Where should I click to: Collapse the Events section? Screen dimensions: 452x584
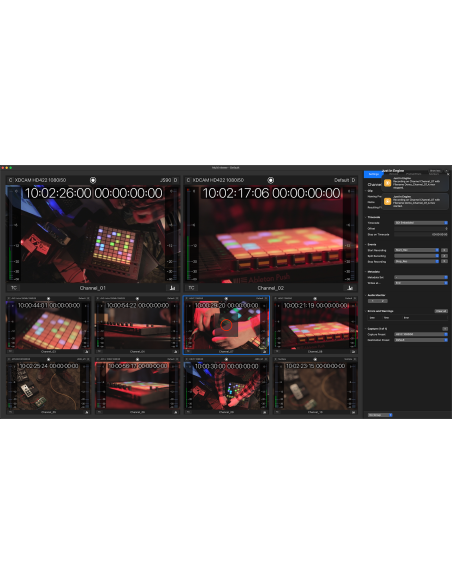(x=365, y=245)
